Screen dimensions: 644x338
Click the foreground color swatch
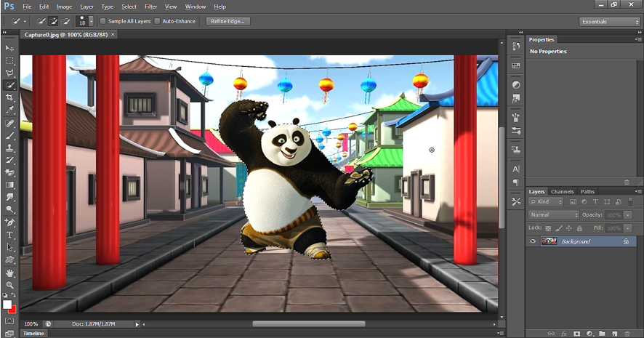coord(7,305)
